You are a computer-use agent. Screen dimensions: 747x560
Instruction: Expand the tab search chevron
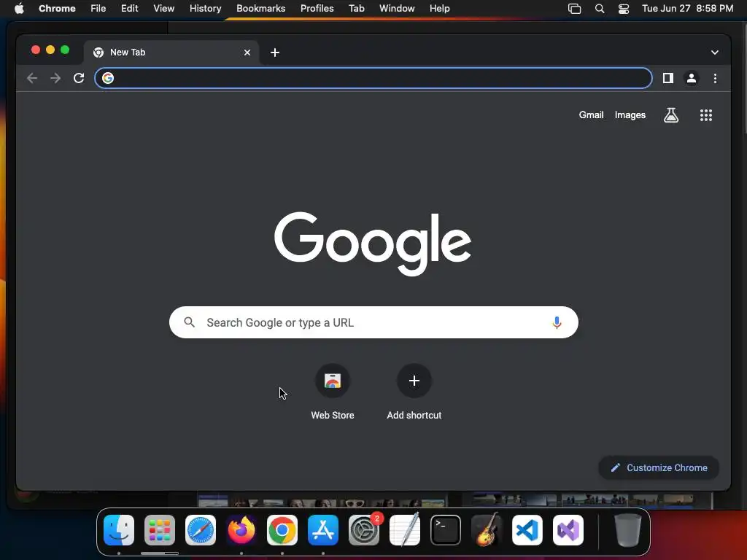tap(715, 52)
